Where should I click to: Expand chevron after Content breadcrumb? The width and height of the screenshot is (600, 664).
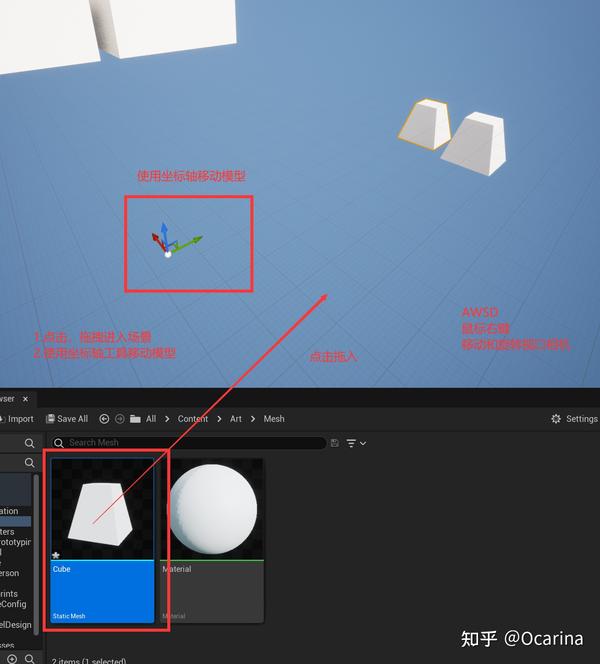[219, 419]
